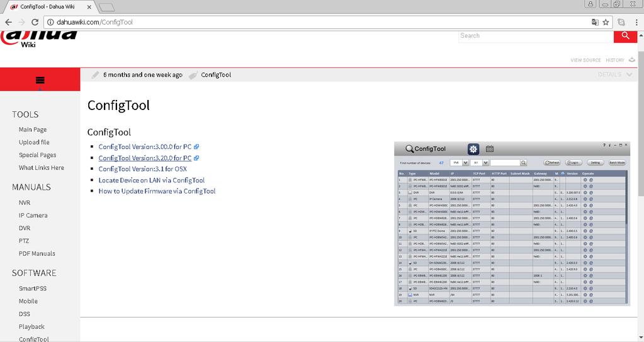Open a new browser tab
644x342 pixels.
coord(107,7)
